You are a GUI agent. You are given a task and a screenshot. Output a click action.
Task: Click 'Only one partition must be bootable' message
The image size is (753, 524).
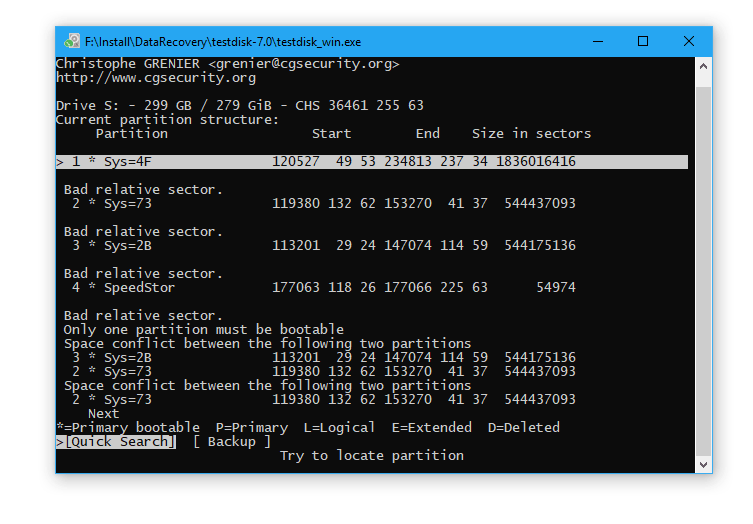pyautogui.click(x=204, y=329)
